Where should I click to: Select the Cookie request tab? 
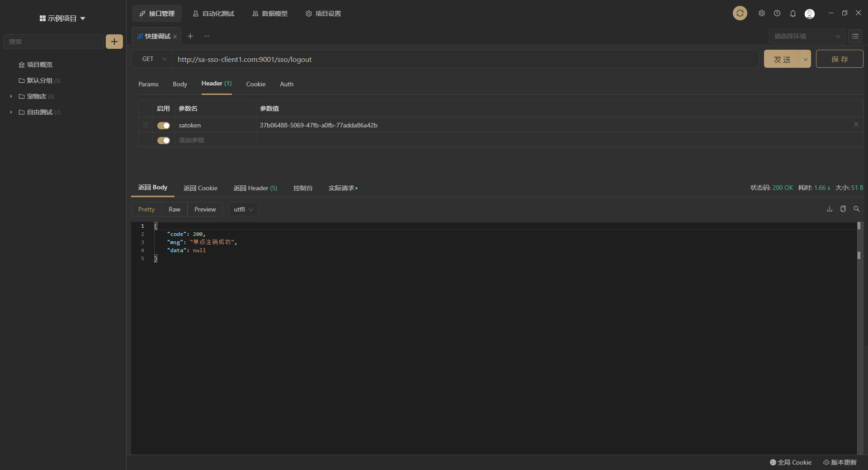(256, 84)
